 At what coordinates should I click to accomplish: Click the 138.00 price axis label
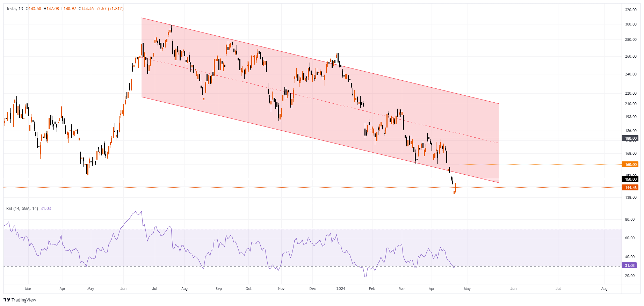tap(631, 197)
